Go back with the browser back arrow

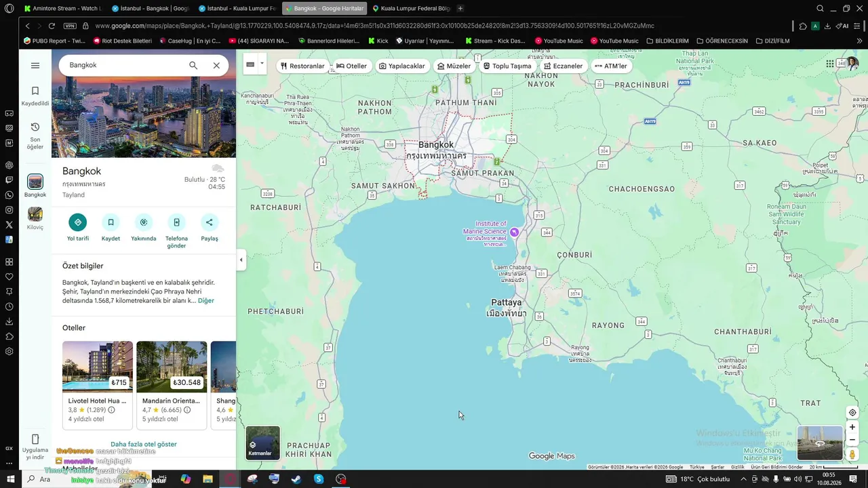pos(27,26)
